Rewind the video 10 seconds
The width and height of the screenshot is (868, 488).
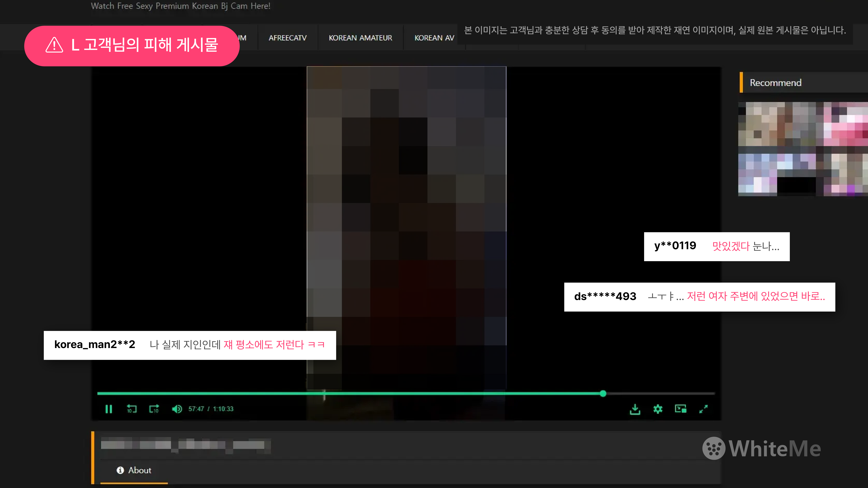coord(132,409)
